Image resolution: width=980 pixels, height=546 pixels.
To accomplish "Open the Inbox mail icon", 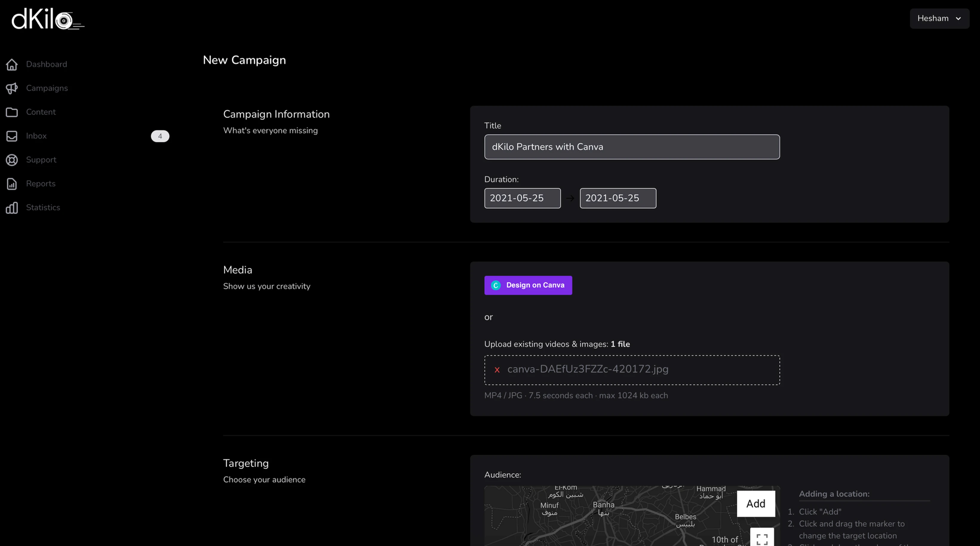I will pos(12,136).
